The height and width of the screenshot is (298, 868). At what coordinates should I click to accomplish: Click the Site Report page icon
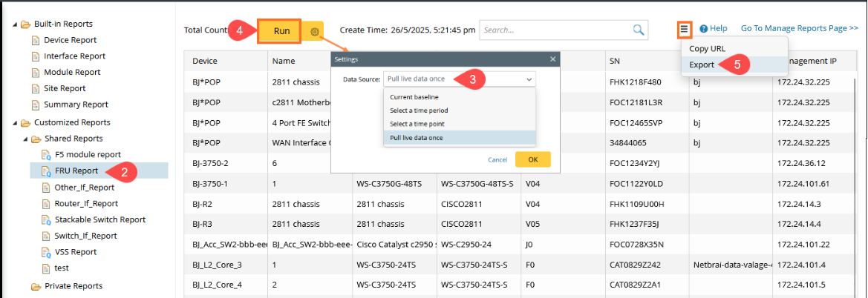tap(36, 88)
